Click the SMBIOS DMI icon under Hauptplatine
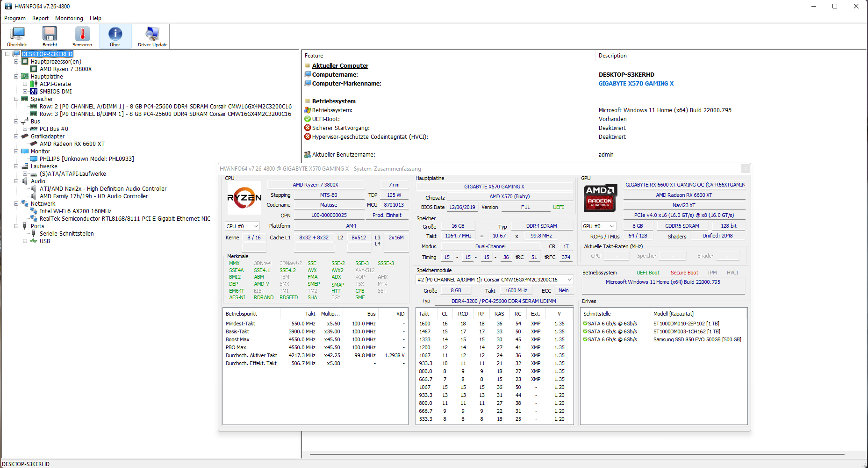 [35, 91]
